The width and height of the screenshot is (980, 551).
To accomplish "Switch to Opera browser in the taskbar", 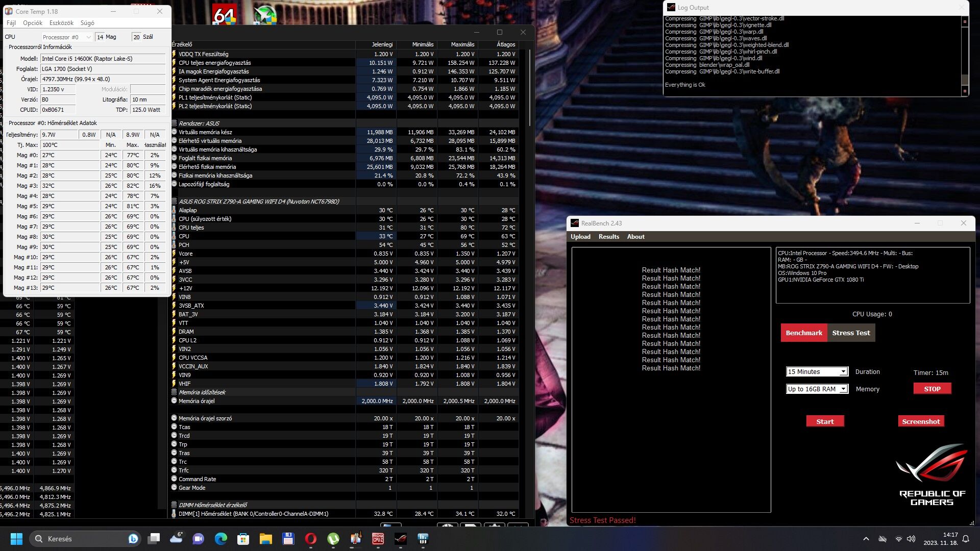I will [310, 539].
